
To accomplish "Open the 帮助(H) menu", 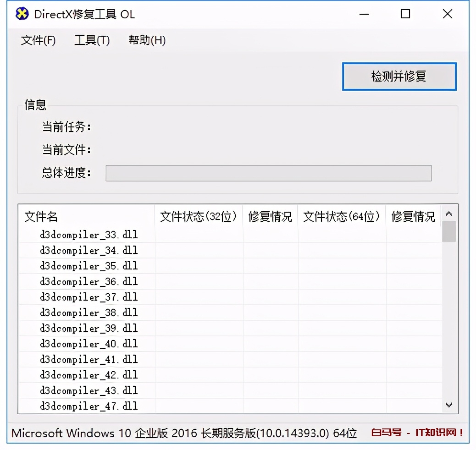I will (147, 40).
